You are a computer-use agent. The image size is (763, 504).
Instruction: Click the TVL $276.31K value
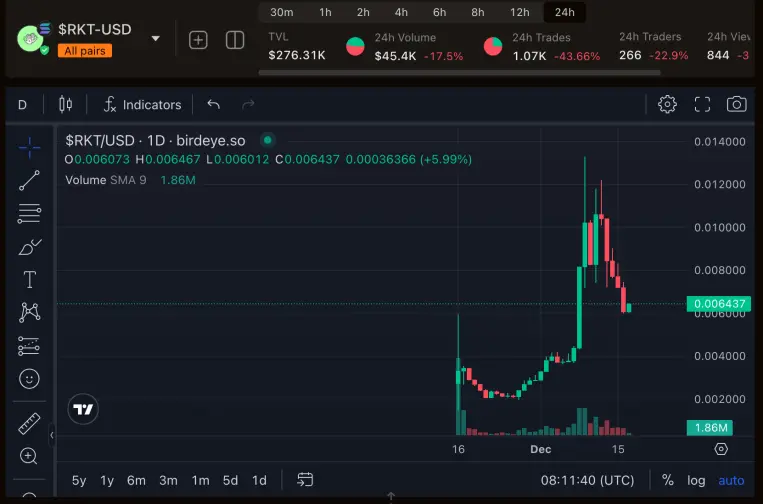(x=297, y=55)
